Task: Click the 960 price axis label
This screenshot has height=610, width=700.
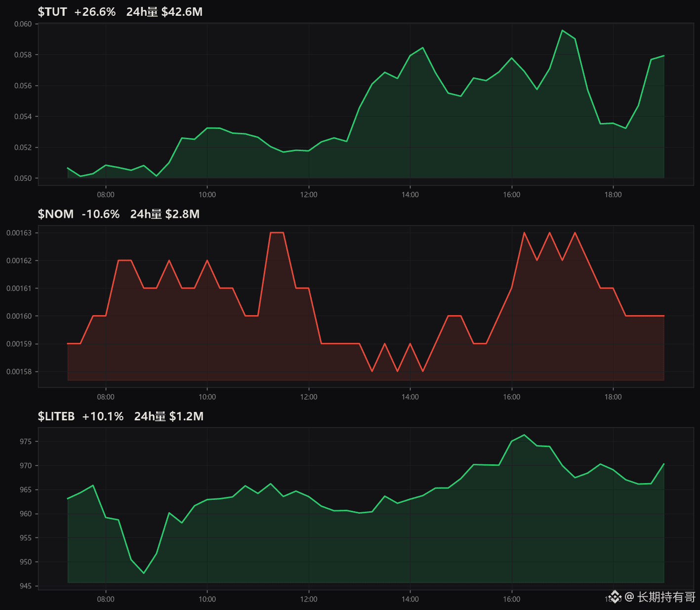Action: [26, 514]
